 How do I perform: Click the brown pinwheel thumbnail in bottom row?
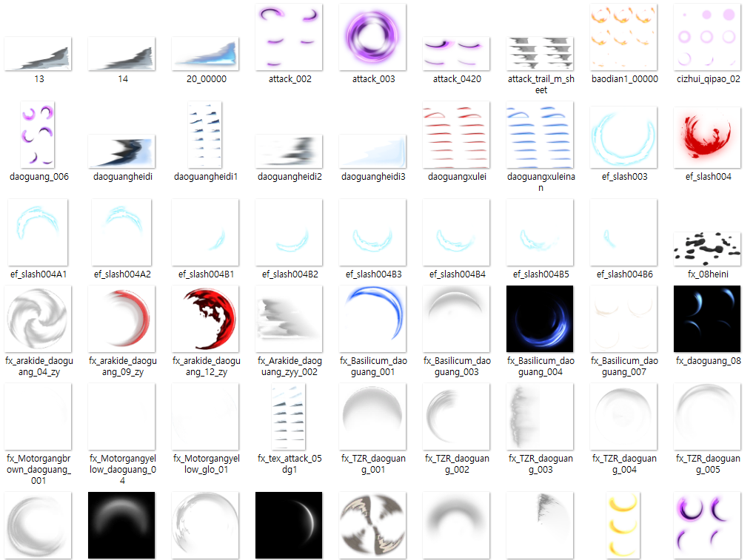pos(372,525)
